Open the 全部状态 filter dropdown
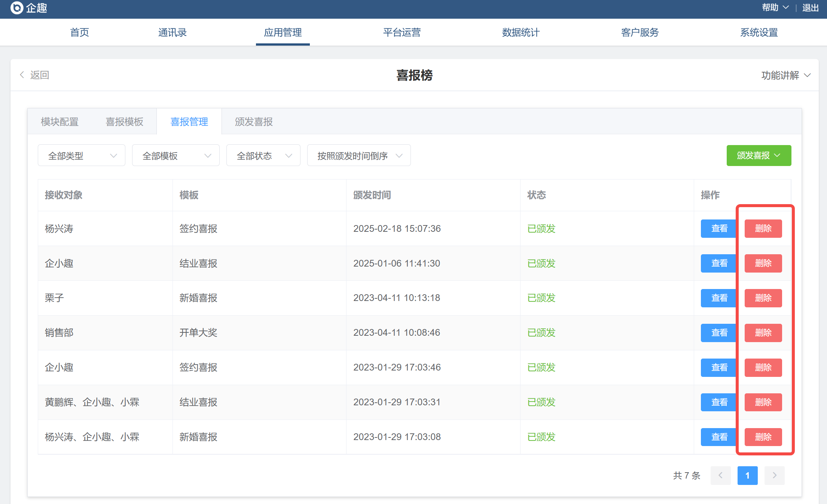 (263, 156)
